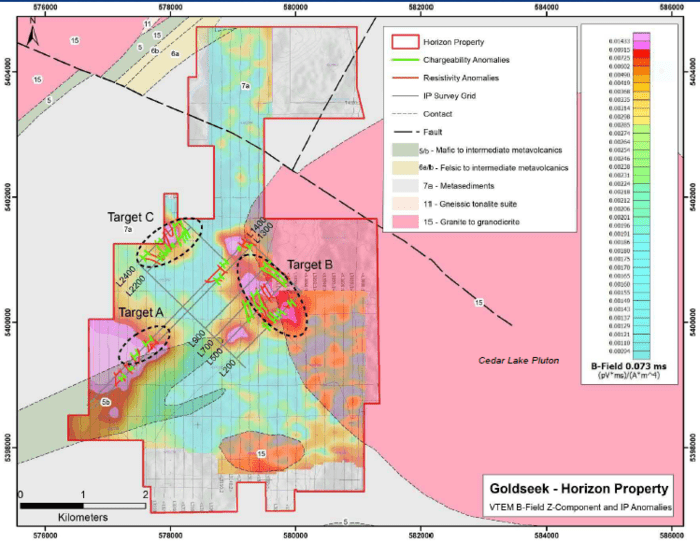Image resolution: width=700 pixels, height=543 pixels.
Task: Click the 'B-Field 0.073 ms' color bar caption
Action: click(629, 366)
